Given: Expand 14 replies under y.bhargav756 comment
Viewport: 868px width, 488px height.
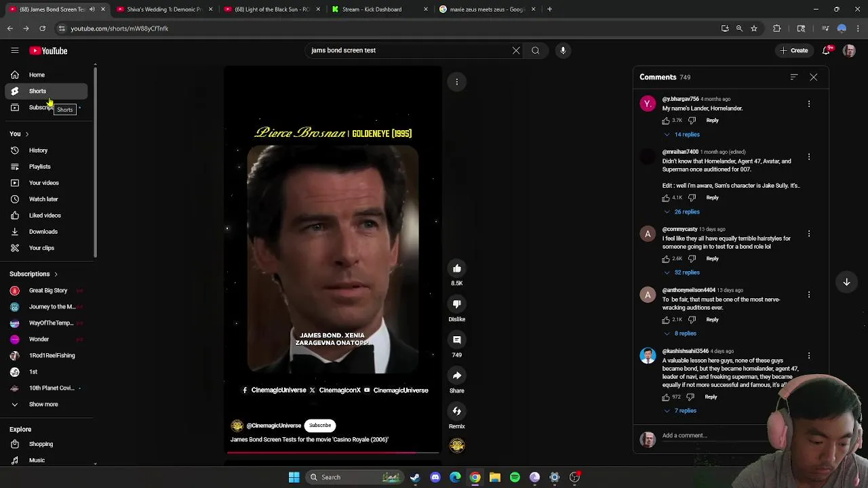Looking at the screenshot, I should [682, 134].
